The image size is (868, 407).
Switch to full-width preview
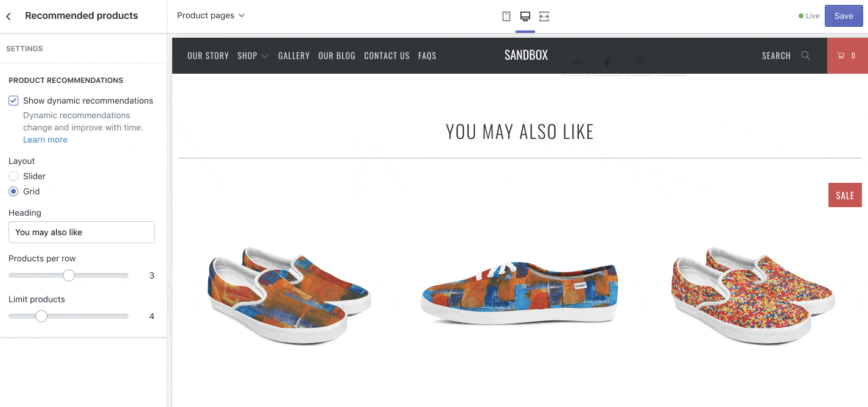(x=544, y=16)
